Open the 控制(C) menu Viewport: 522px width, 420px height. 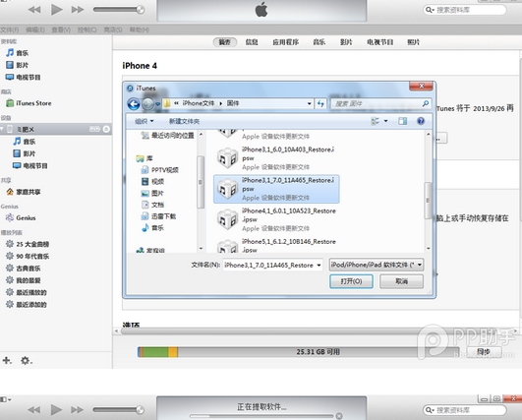coord(87,30)
